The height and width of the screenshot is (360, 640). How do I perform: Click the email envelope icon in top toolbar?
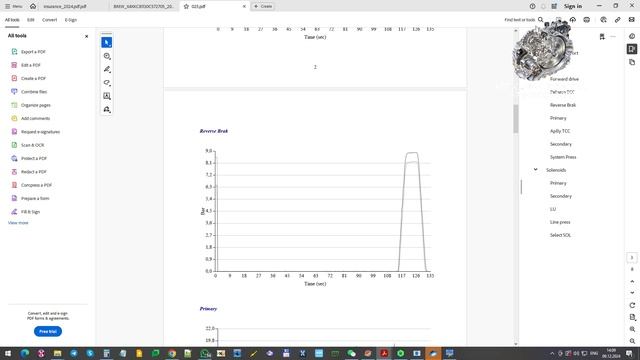click(x=631, y=20)
